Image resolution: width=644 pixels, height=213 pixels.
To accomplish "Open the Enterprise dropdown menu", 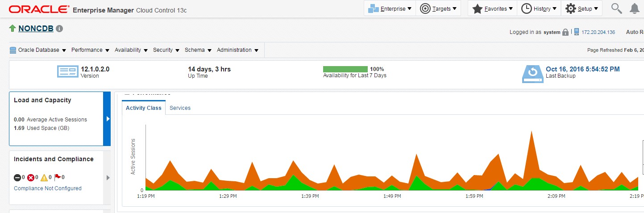I will coord(390,8).
